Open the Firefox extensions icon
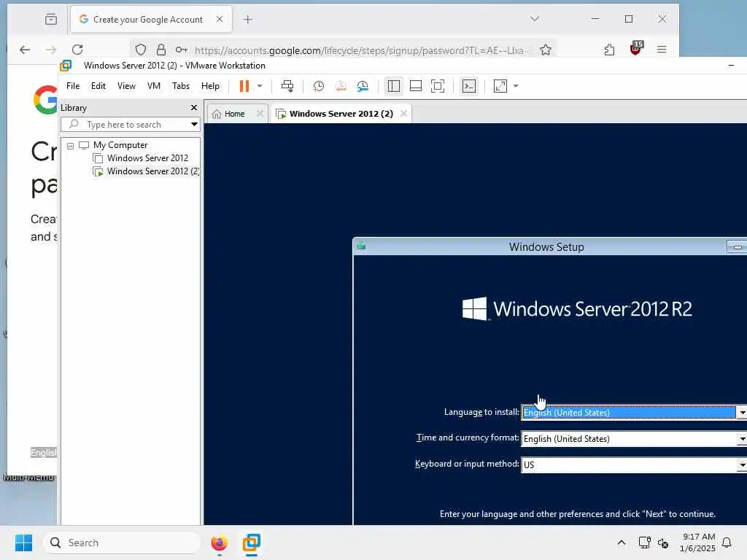Image resolution: width=747 pixels, height=560 pixels. click(609, 50)
